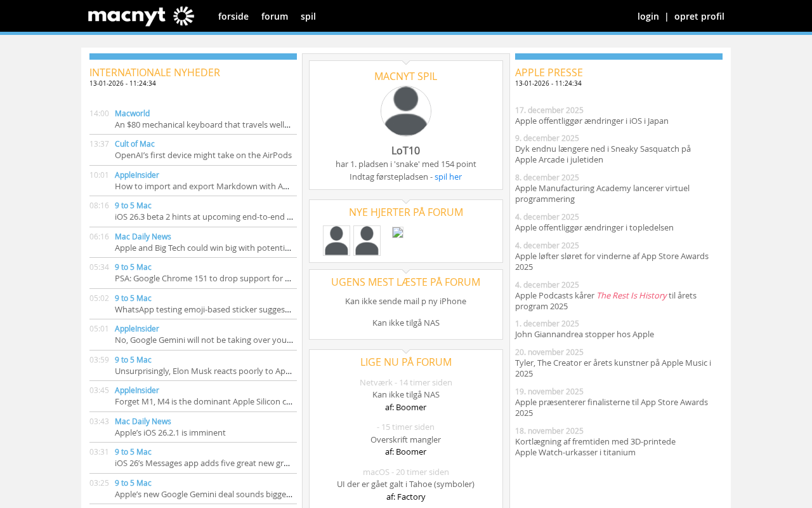This screenshot has height=508, width=812.
Task: Click the second new heart avatar
Action: pos(367,241)
